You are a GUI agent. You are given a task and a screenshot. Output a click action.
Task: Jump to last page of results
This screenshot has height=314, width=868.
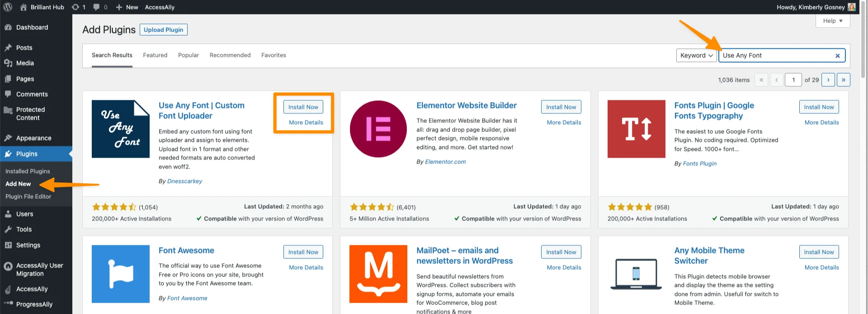[x=843, y=80]
